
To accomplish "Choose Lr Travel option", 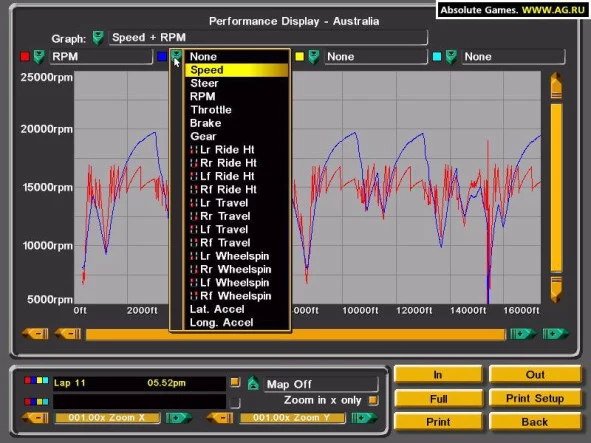I will [x=237, y=203].
